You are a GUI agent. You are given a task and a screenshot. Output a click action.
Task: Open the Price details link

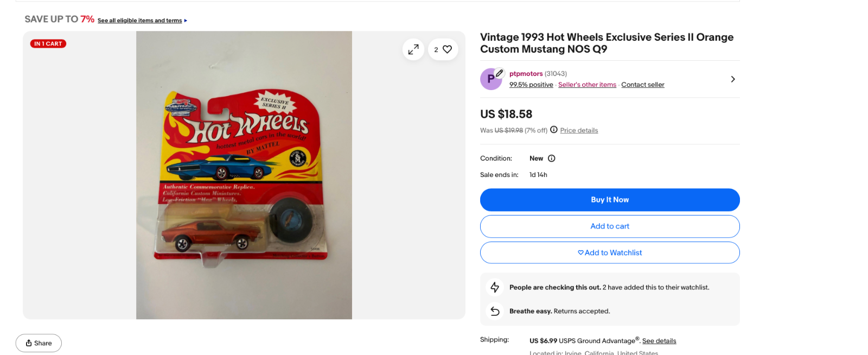[x=579, y=130]
